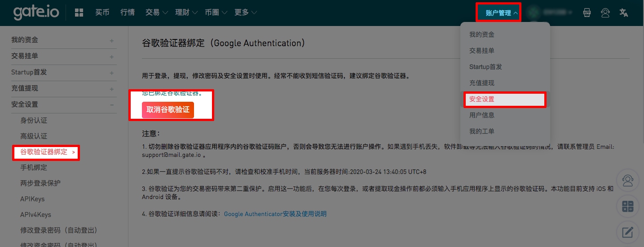644x247 pixels.
Task: Open 手机绑定 in the sidebar
Action: tap(34, 168)
